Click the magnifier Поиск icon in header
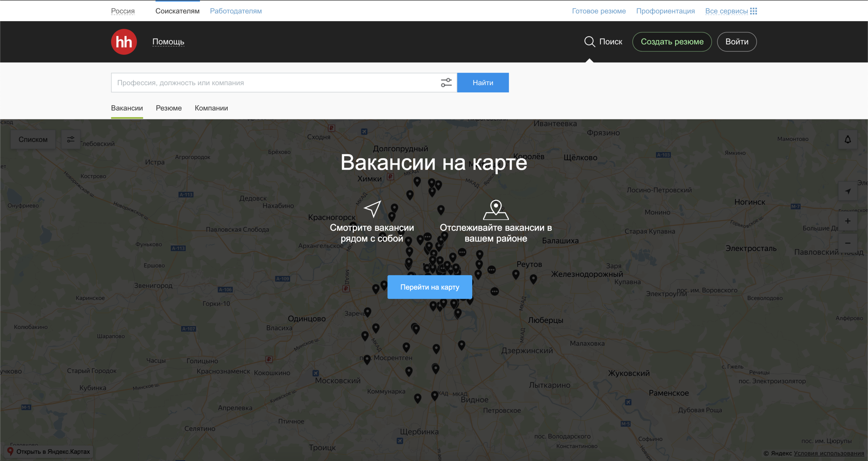Image resolution: width=868 pixels, height=461 pixels. (x=590, y=42)
